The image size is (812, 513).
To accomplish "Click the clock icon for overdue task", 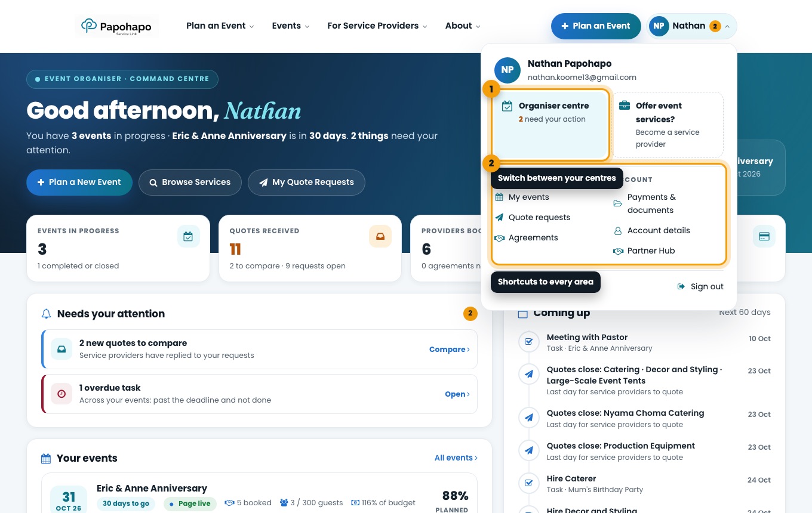I will [x=61, y=394].
